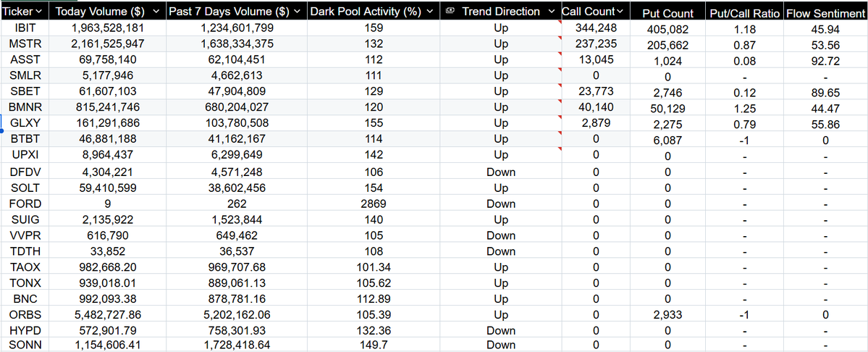This screenshot has height=352, width=868.
Task: Select the SONN ticker cell
Action: click(25, 345)
